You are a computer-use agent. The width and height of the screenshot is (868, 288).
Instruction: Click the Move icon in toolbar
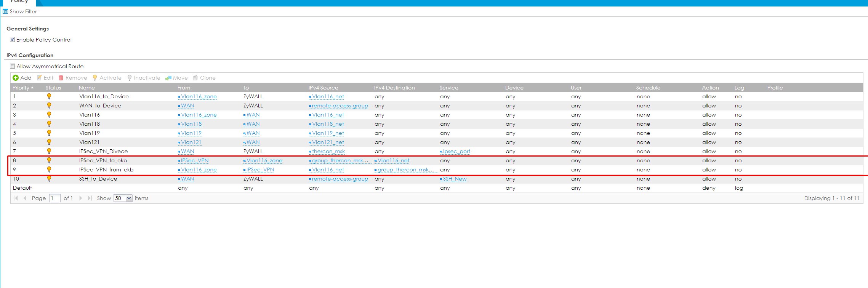coord(168,78)
